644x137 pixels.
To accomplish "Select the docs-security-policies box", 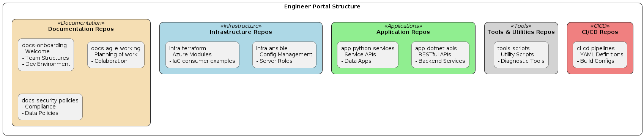I will click(50, 107).
